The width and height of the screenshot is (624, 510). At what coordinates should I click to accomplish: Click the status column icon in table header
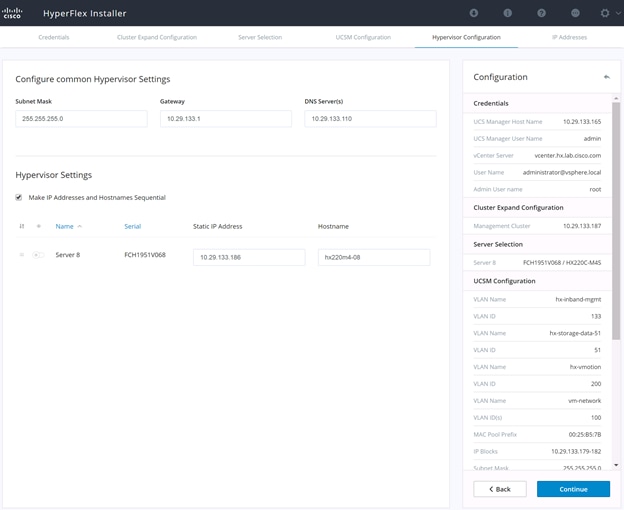coord(39,226)
